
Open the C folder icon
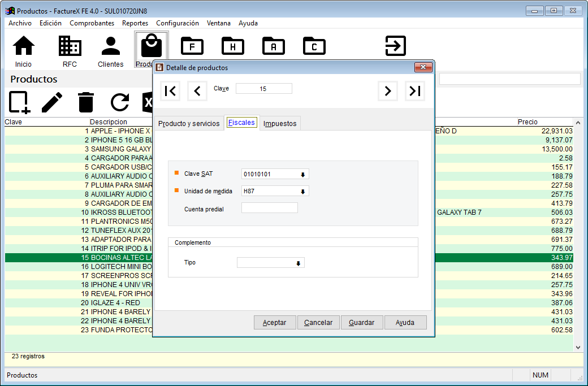(314, 46)
